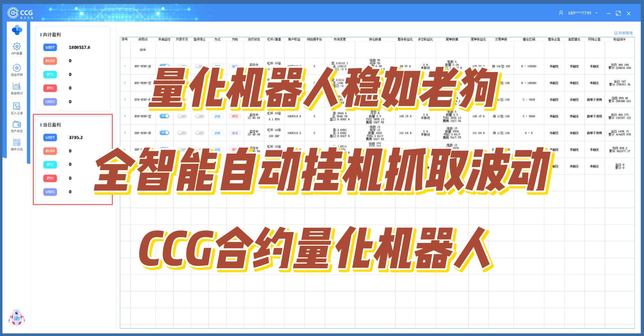This screenshot has width=644, height=336.
Task: Toggle 只卖不买 switch for XRP-USDT-多 row
Action: (x=182, y=133)
